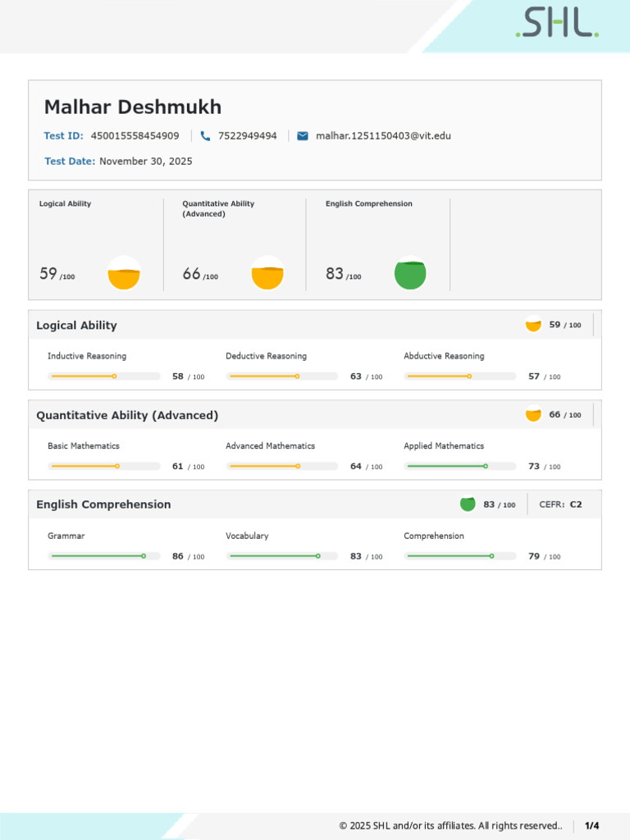Click the large 66 /100 summary score
This screenshot has width=630, height=840.
[x=200, y=274]
